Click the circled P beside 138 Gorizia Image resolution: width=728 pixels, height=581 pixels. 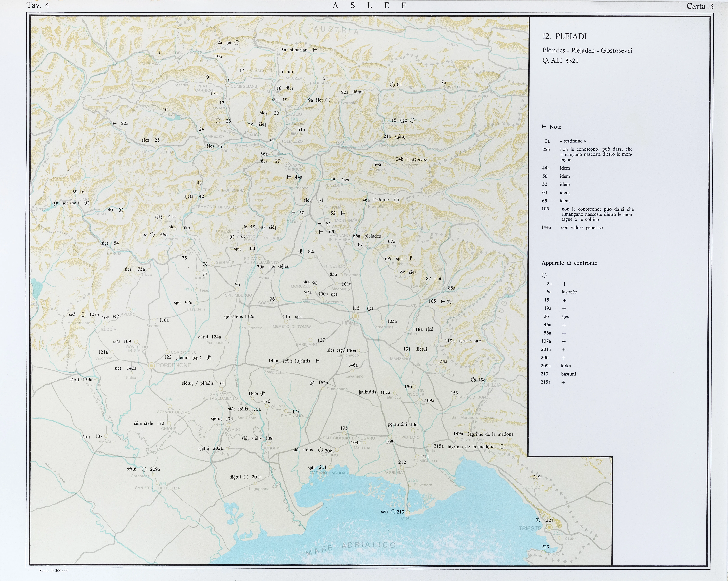pos(473,380)
